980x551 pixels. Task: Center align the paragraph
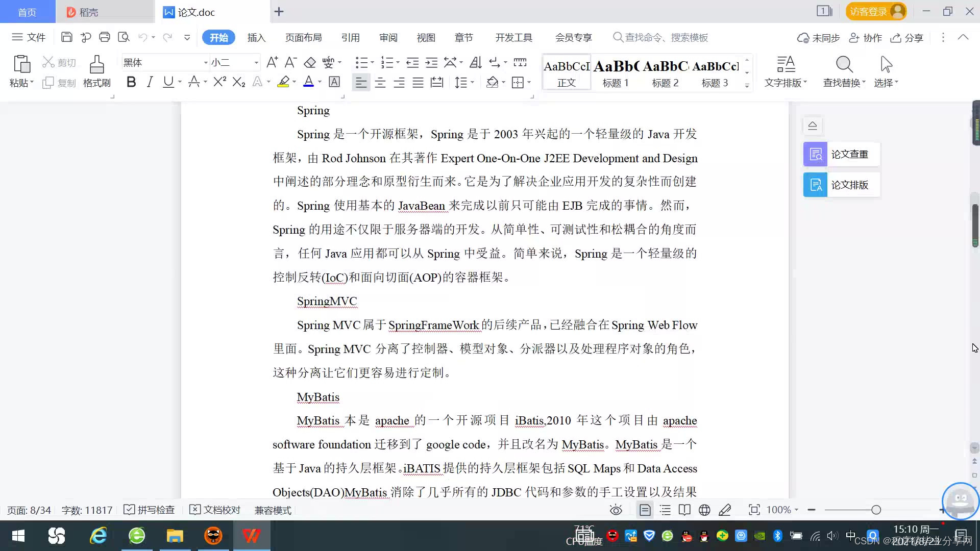(380, 82)
